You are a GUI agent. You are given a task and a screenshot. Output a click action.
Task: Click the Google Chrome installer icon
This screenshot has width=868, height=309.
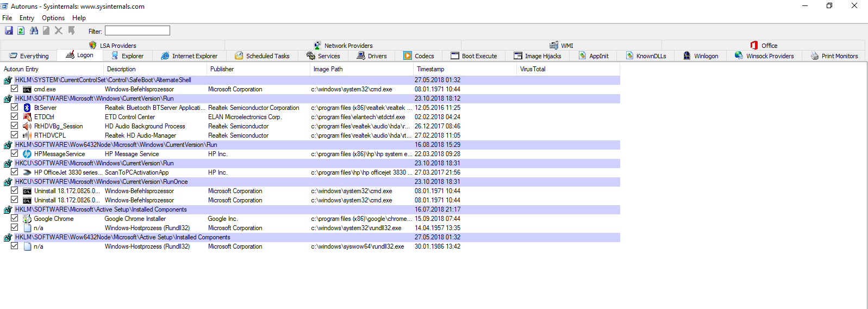click(27, 219)
